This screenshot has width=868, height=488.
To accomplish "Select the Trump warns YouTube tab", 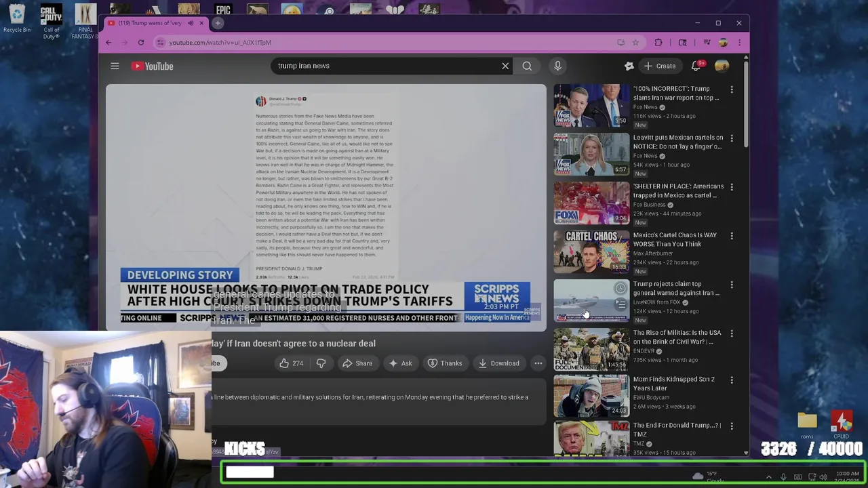I will 149,23.
